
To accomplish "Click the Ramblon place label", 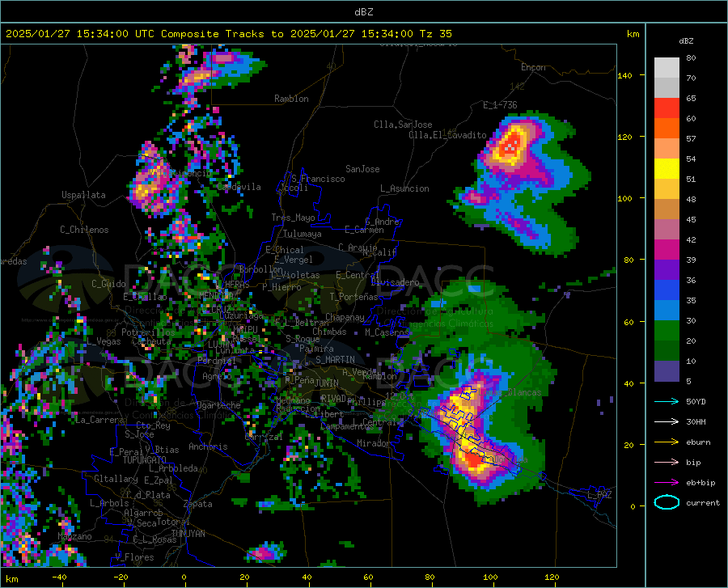I will point(291,99).
